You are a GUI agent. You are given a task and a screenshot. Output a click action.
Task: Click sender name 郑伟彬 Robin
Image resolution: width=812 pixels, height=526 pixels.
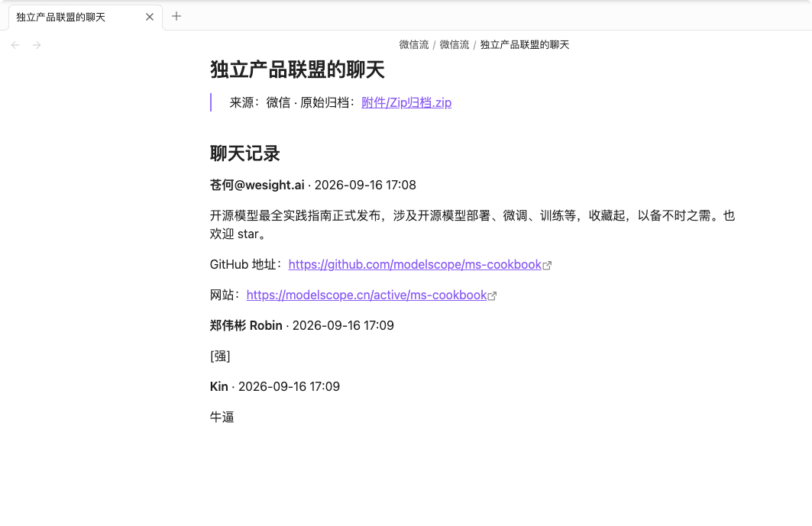[246, 325]
